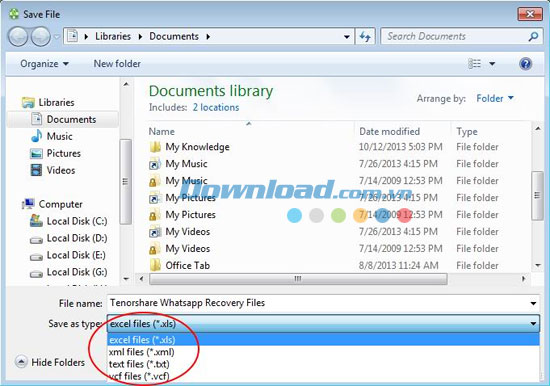Collapse the Save as type combo box
Viewport: 550px width, 386px height.
click(x=533, y=324)
